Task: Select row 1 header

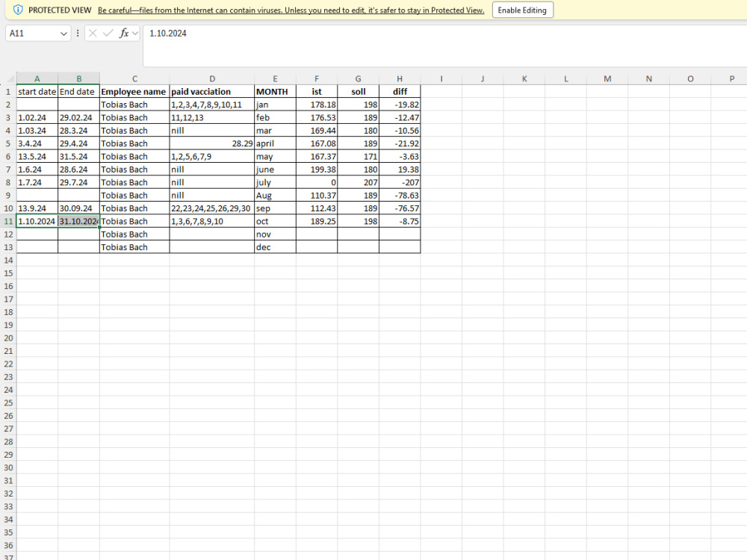Action: pos(8,91)
